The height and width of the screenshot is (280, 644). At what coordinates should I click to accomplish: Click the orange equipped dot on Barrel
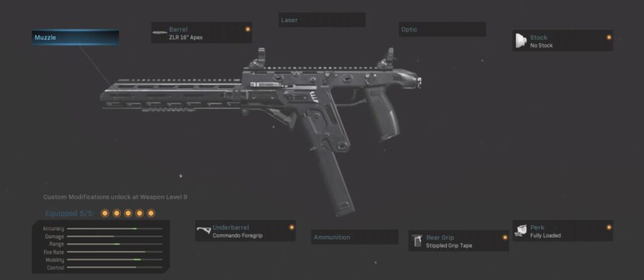248,29
